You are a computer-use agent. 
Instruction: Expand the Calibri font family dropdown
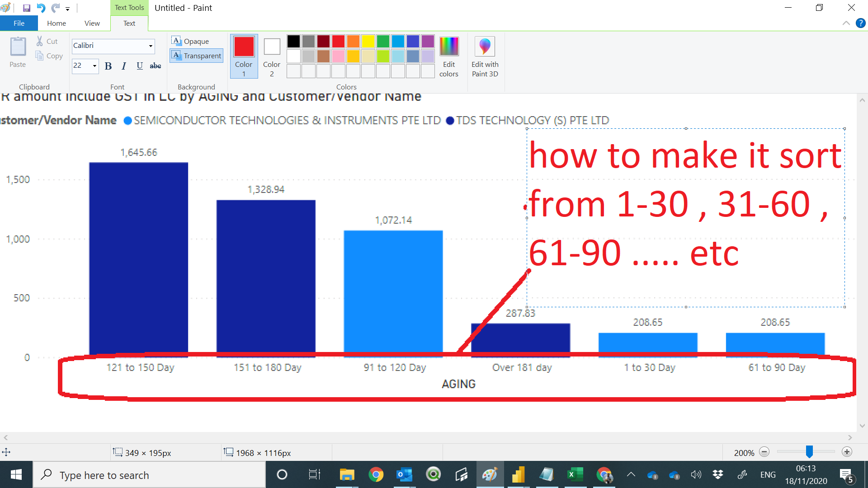point(151,46)
